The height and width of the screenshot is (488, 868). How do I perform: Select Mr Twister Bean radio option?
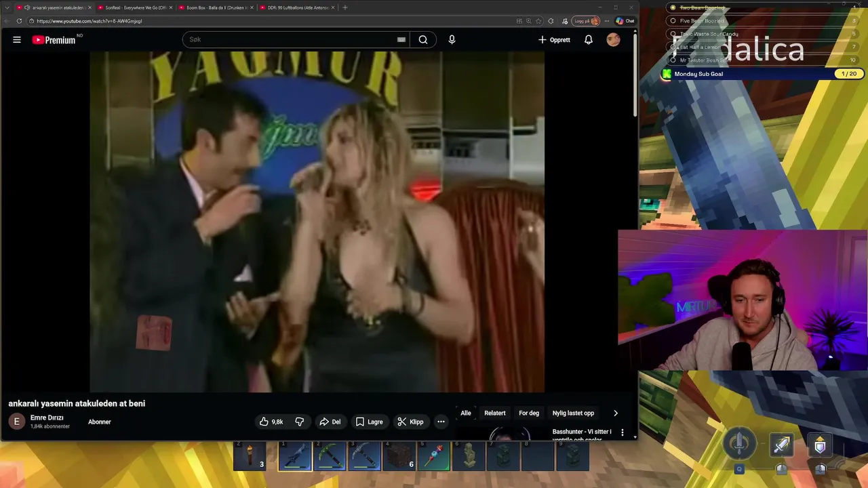pos(673,60)
